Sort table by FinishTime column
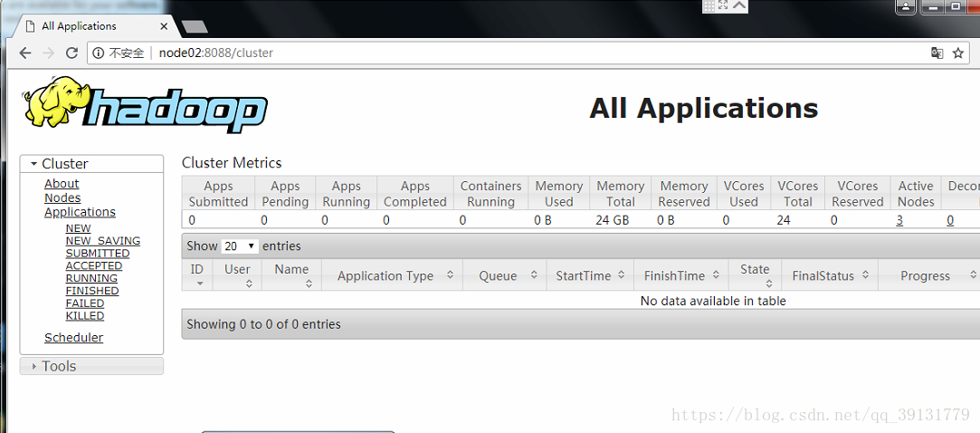980x433 pixels. click(680, 275)
